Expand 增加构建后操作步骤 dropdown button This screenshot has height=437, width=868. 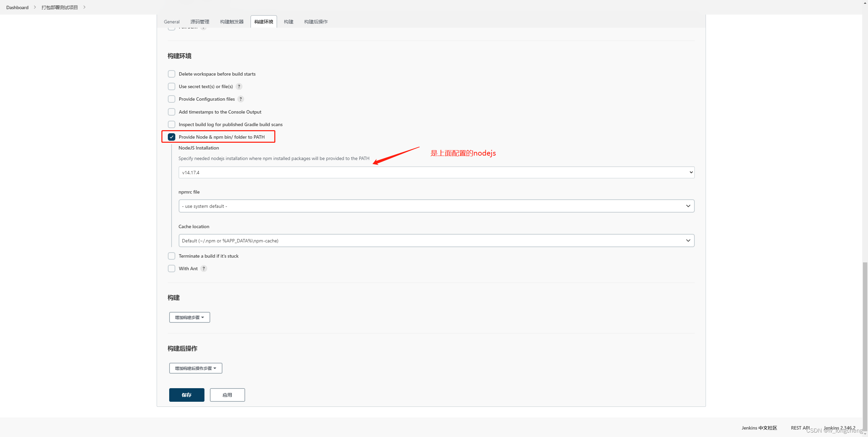point(196,368)
